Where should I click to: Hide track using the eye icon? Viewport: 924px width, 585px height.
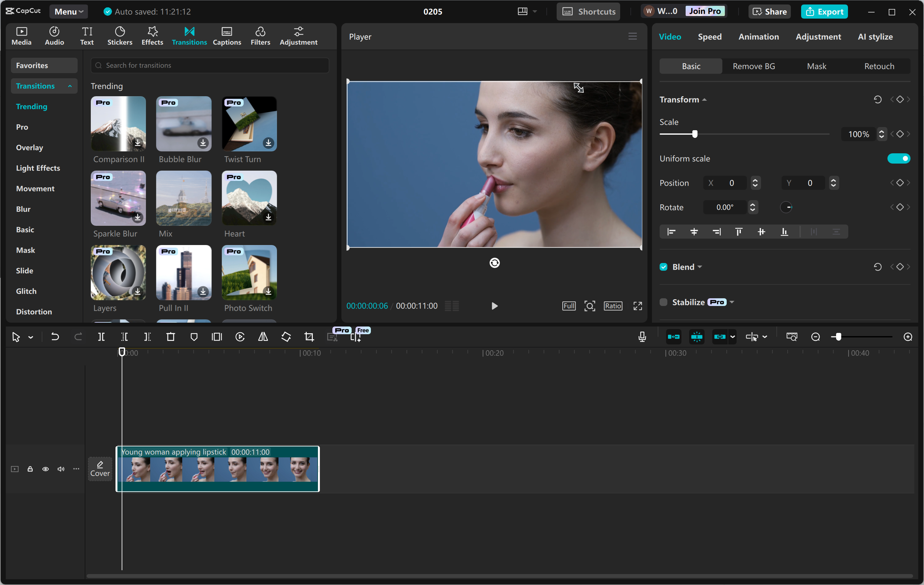click(x=45, y=469)
